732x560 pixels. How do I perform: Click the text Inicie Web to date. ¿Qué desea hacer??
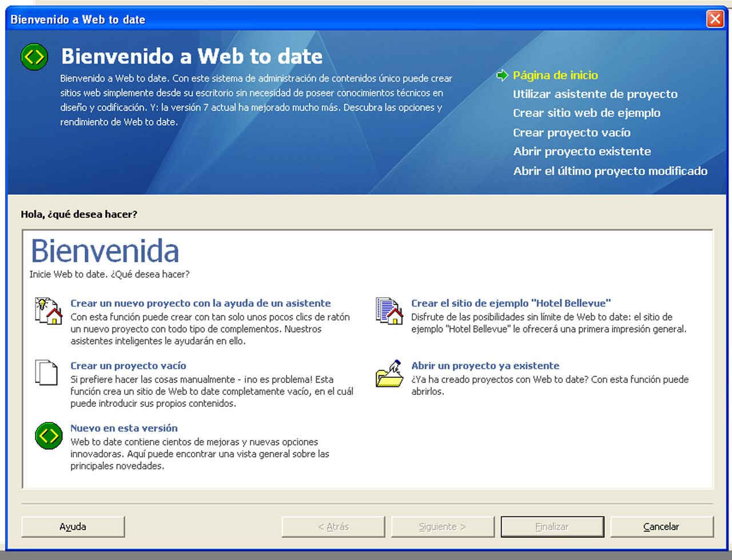click(109, 274)
